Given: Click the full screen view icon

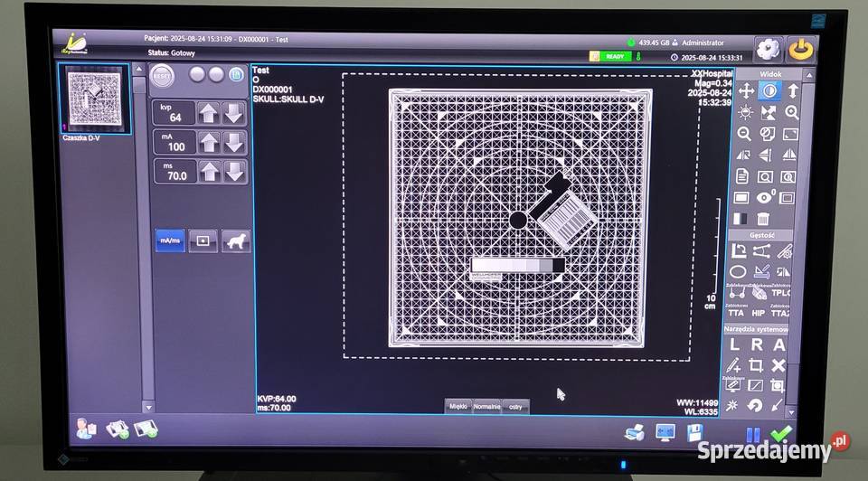Looking at the screenshot, I should 790,134.
